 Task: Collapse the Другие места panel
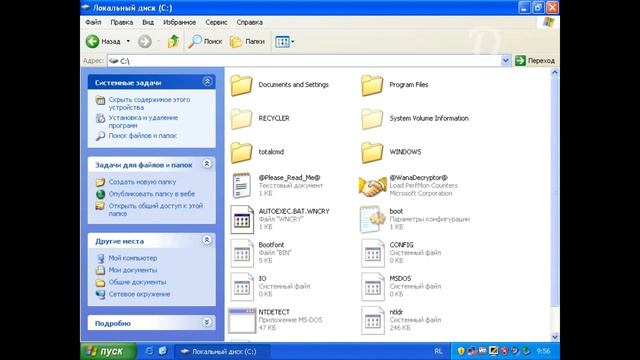(207, 240)
